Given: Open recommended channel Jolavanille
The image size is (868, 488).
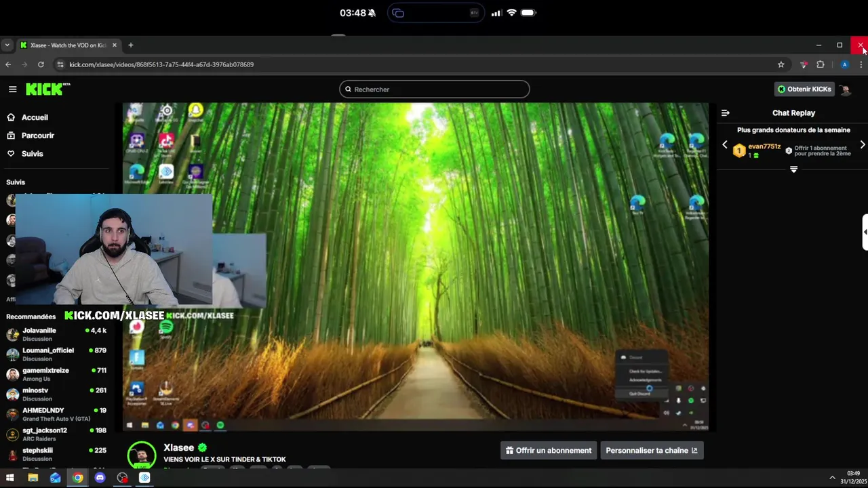Looking at the screenshot, I should pos(57,333).
